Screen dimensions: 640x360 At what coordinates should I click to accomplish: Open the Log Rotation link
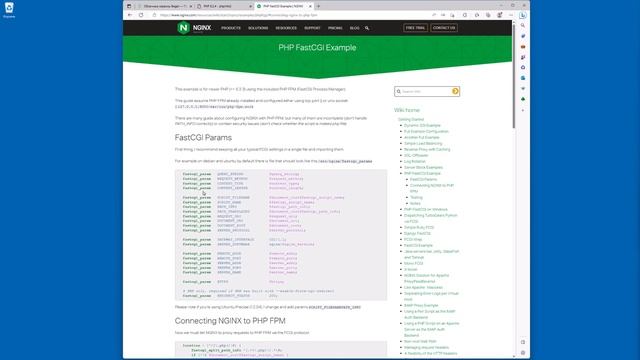(415, 161)
